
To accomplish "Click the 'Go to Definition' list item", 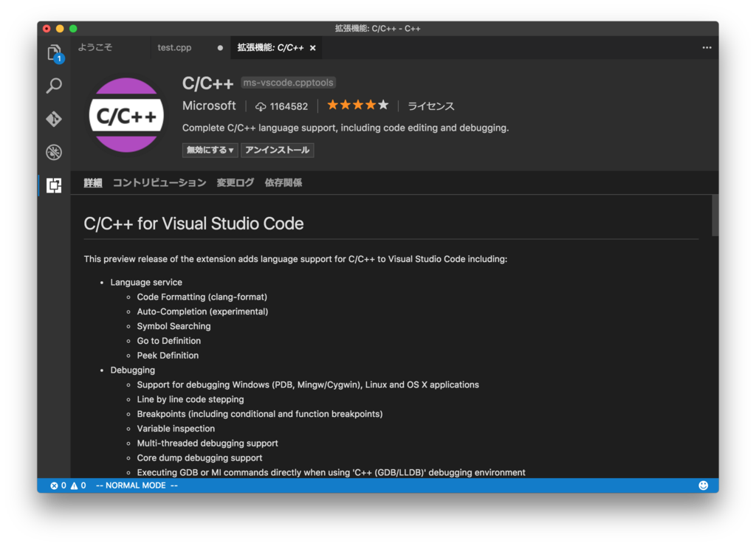I will [169, 341].
